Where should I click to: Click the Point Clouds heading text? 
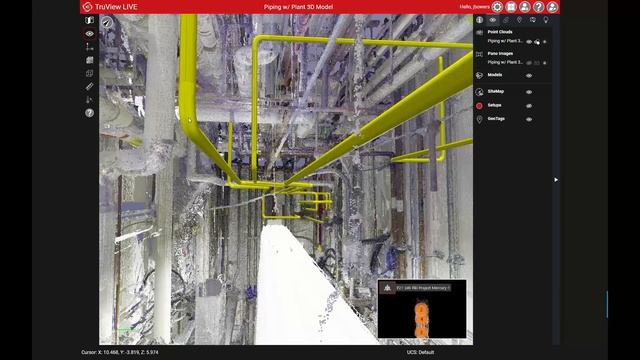point(500,32)
